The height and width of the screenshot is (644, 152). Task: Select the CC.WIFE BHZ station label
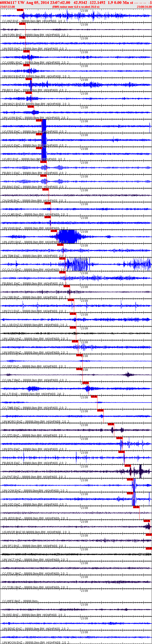[20, 601]
